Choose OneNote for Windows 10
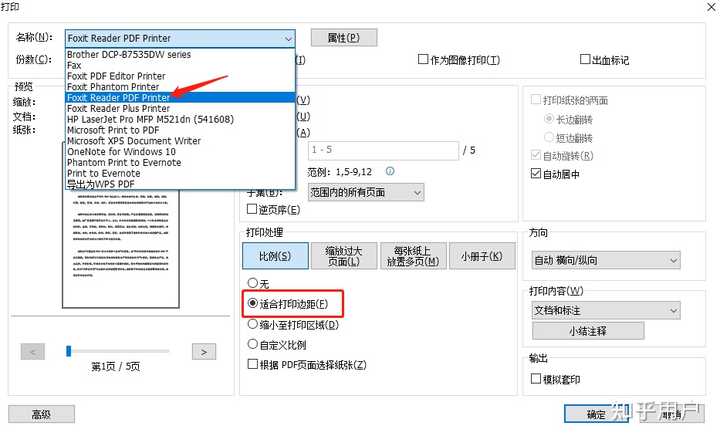The height and width of the screenshot is (436, 720). [180, 151]
